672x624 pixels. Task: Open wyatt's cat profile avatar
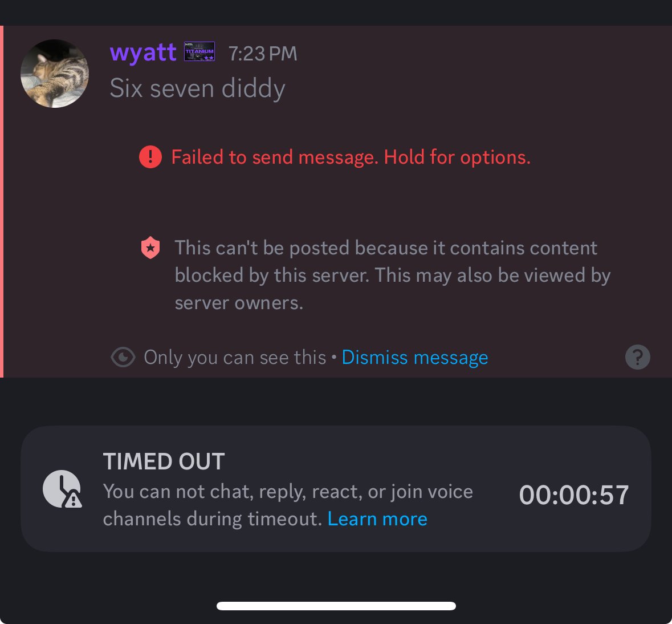pyautogui.click(x=54, y=74)
